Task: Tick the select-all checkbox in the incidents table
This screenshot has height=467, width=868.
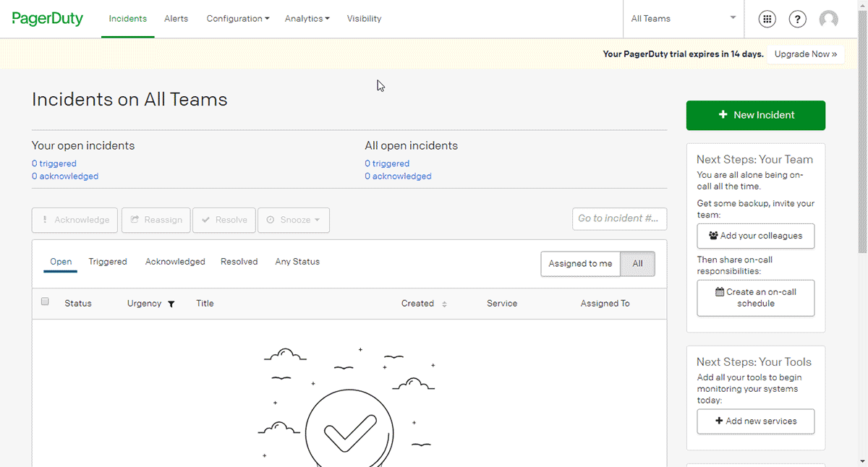Action: (x=45, y=301)
